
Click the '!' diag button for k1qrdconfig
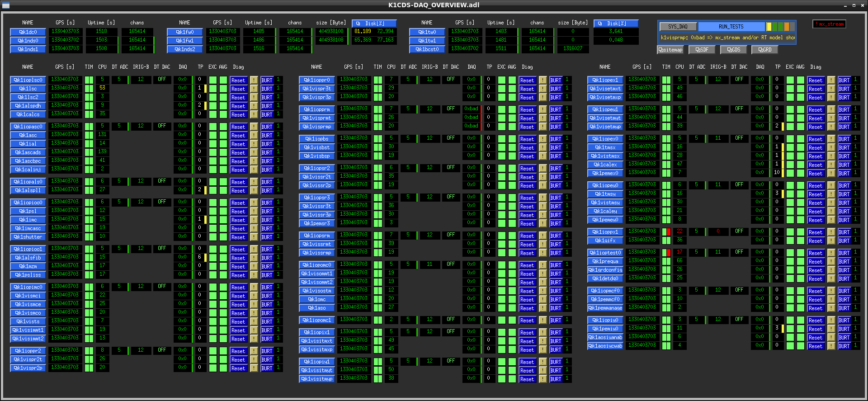(x=831, y=270)
